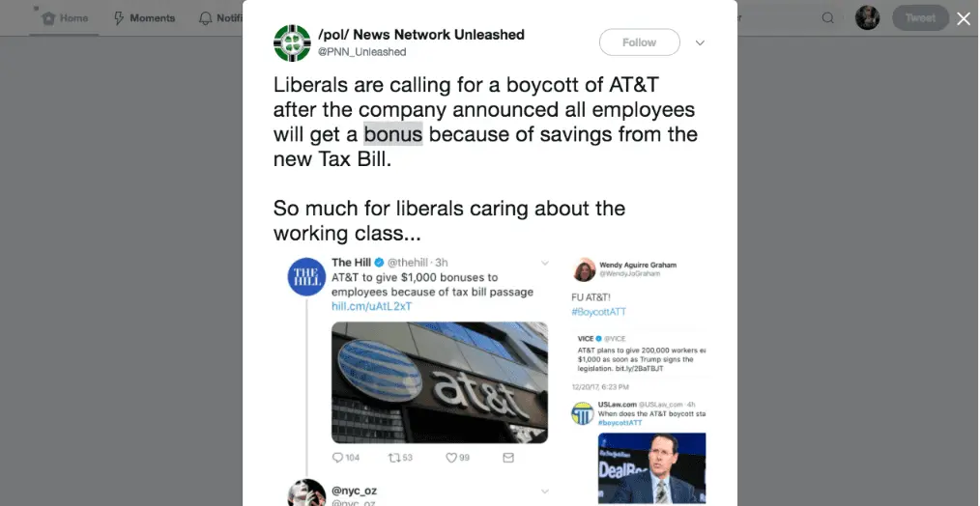Click The Hill logo avatar
980x506 pixels.
306,277
